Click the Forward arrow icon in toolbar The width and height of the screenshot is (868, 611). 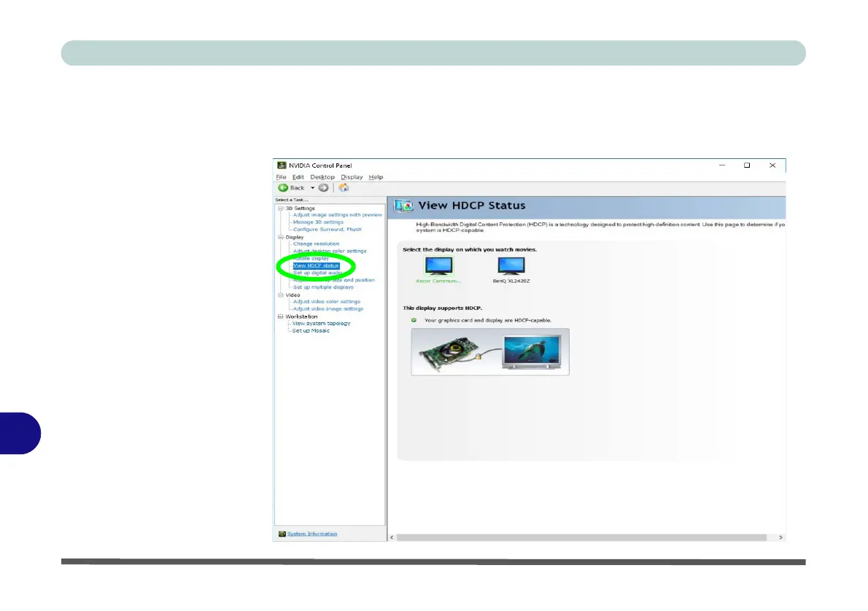click(324, 187)
